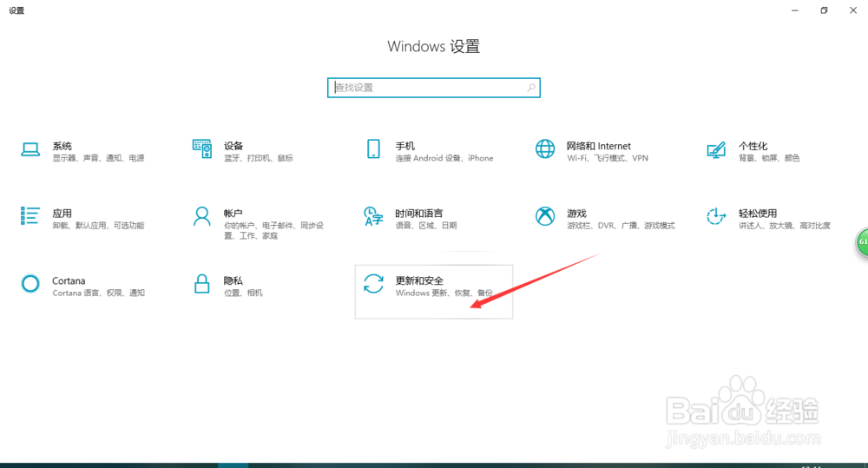Click the green 61 floating badge
Image resolution: width=868 pixels, height=468 pixels.
tap(862, 242)
